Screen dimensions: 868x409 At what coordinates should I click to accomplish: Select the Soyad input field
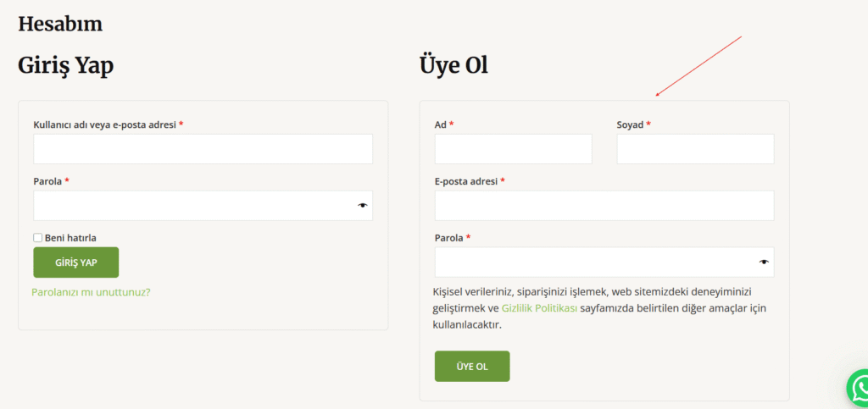695,149
